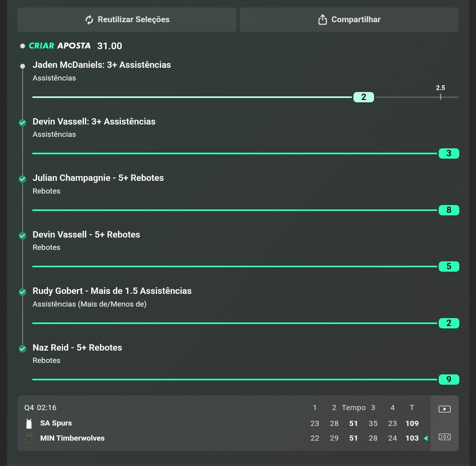Click Julian Champagnie rebounds value 8

pos(449,210)
